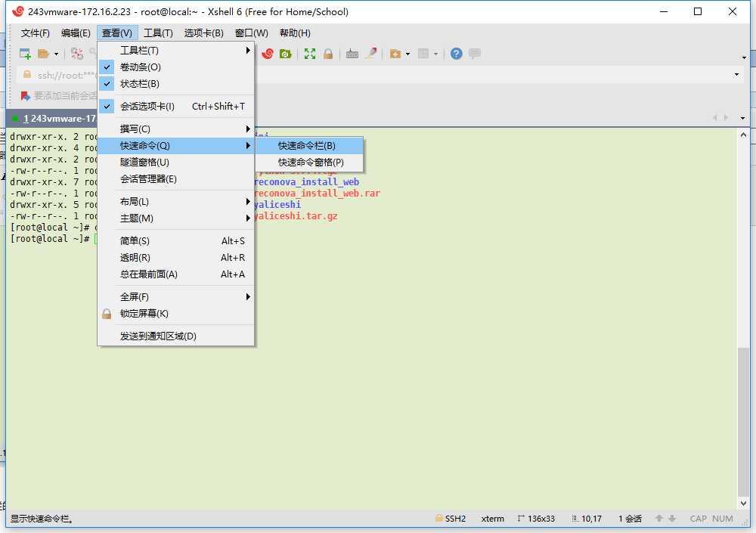Image resolution: width=756 pixels, height=533 pixels.
Task: Click the Xshell logo in title bar
Action: 18,11
